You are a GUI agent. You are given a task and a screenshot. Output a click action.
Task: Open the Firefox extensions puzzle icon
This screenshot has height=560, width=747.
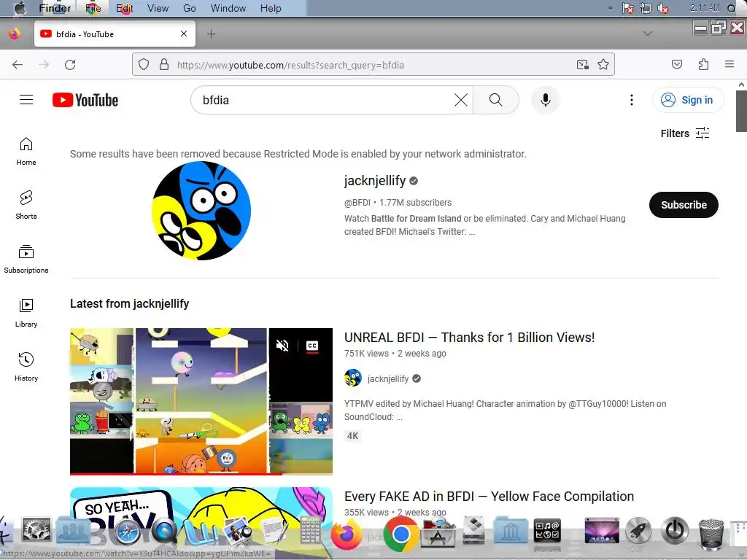pos(704,64)
